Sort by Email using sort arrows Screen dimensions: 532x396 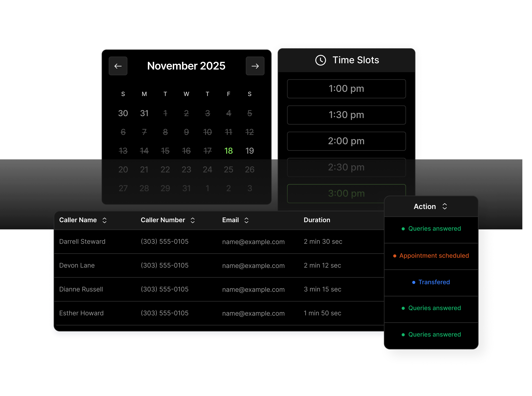point(246,220)
